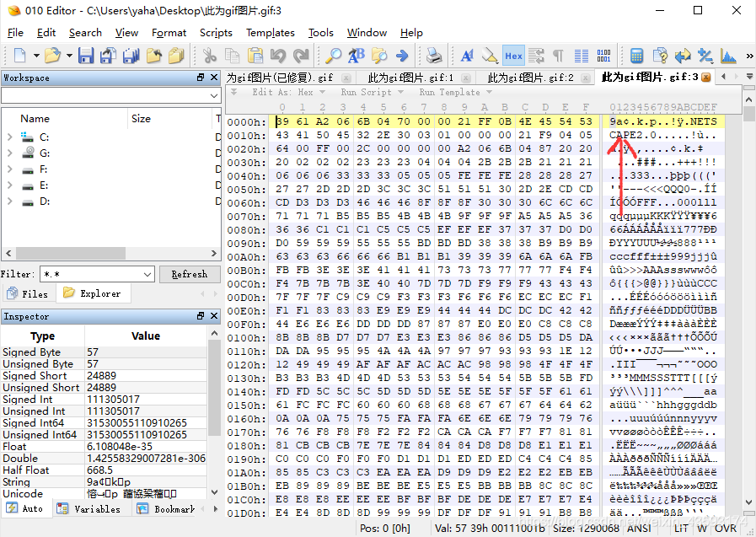The image size is (756, 537).
Task: Save the file with the floppy icon
Action: pyautogui.click(x=86, y=56)
